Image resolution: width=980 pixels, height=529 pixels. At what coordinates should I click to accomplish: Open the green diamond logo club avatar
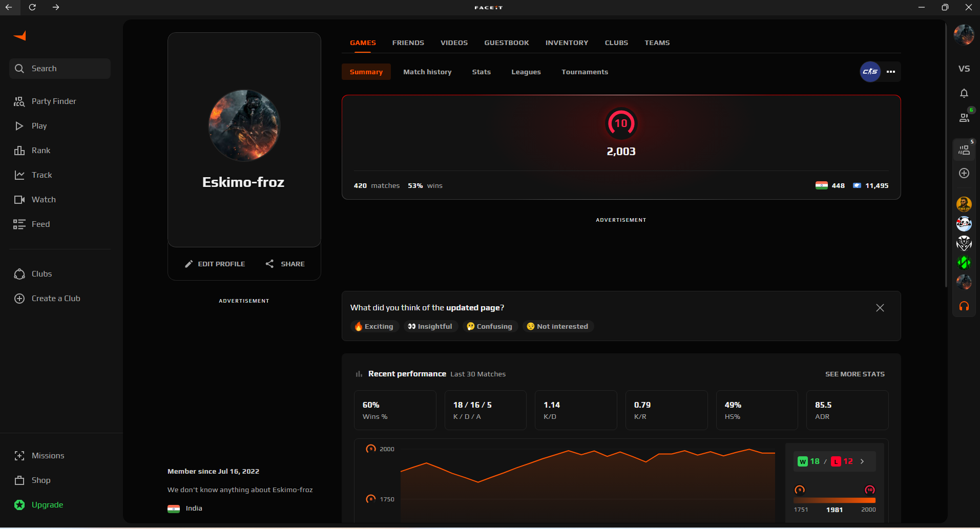(964, 263)
